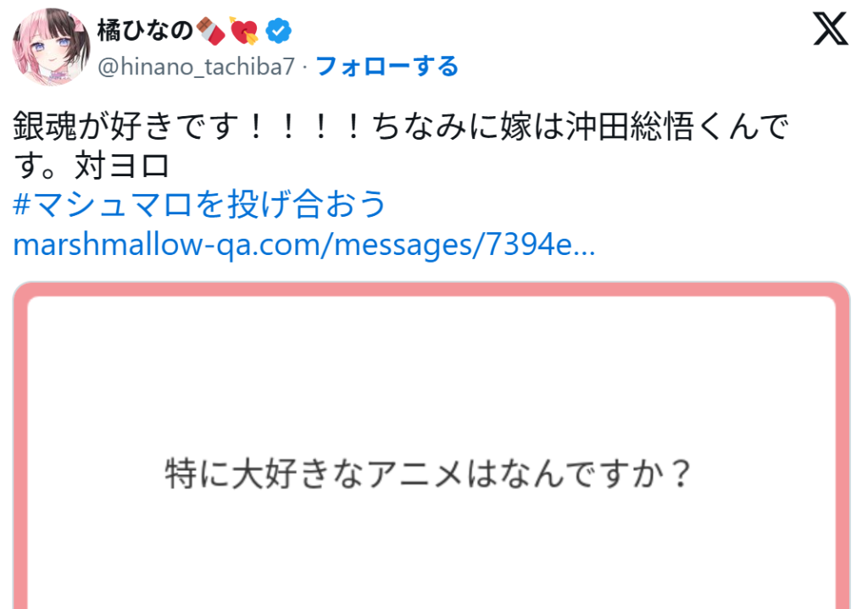Open the pink-haired profile avatar
The image size is (868, 609).
52,47
